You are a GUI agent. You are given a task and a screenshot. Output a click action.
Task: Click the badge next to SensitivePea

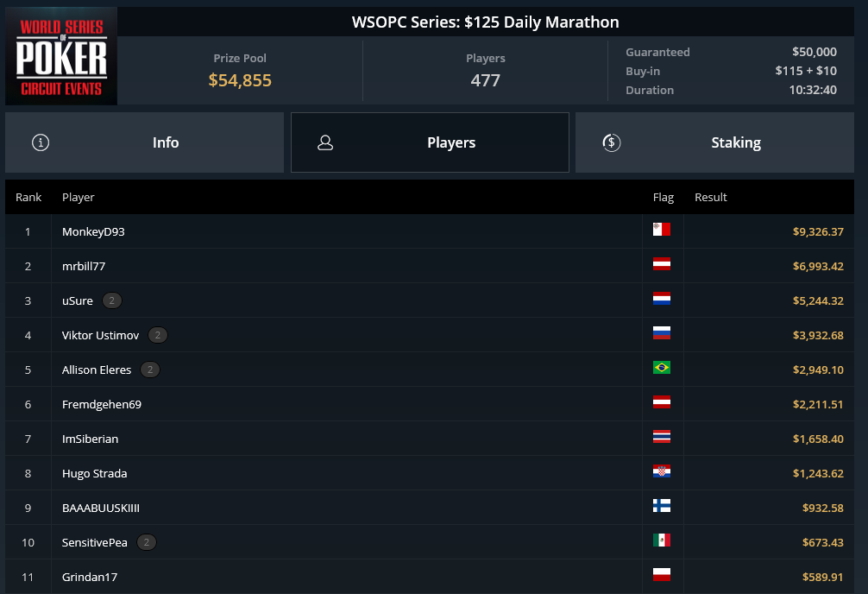coord(147,542)
